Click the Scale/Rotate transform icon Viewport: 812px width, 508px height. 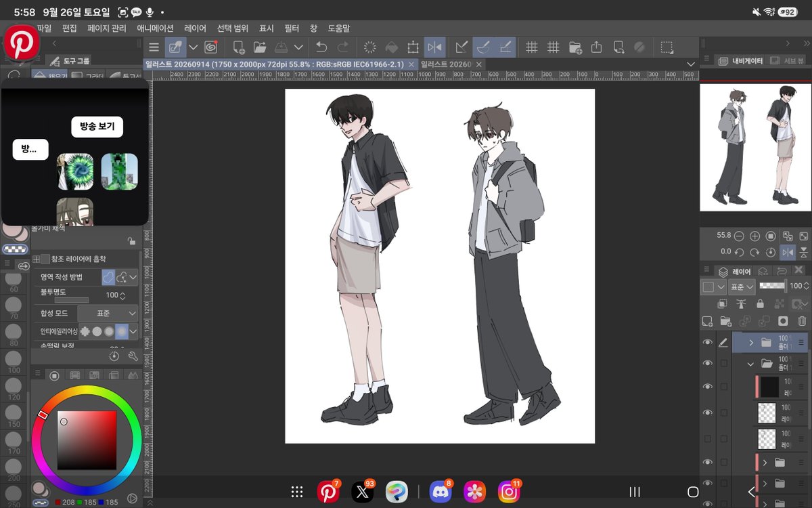(x=413, y=47)
